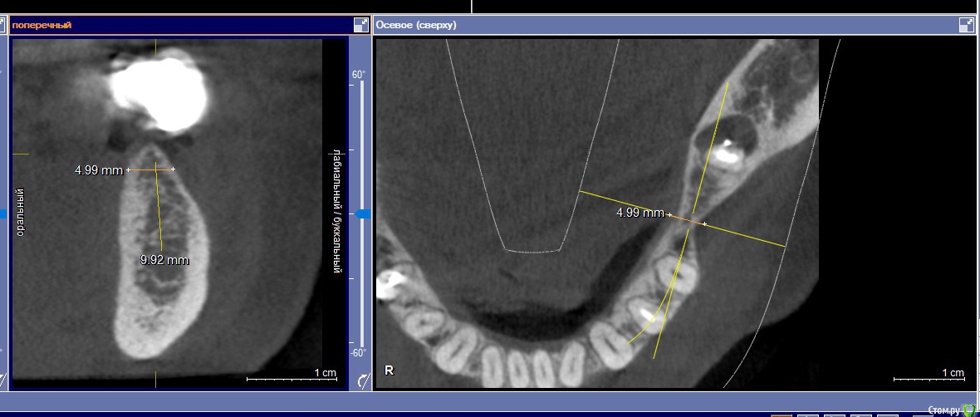Maximize the поперечный cross-section panel
Image resolution: width=980 pixels, height=417 pixels.
click(360, 25)
